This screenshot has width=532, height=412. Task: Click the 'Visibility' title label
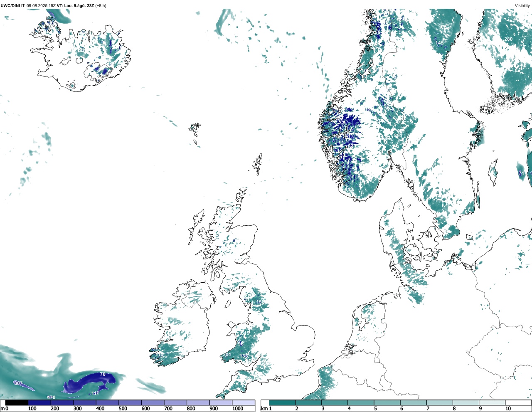coord(522,5)
